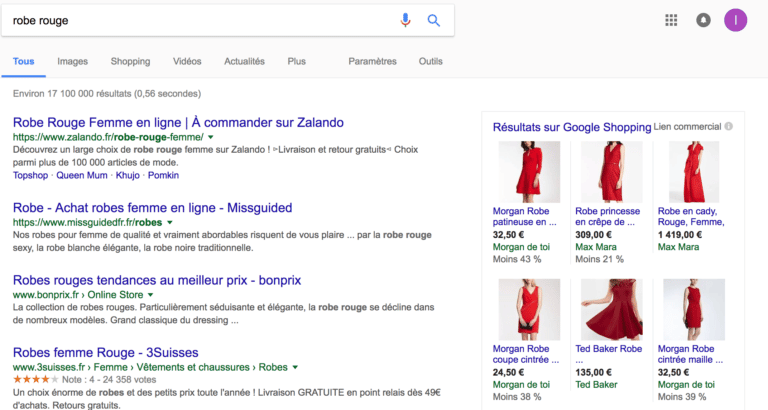Open the Paramètres menu
This screenshot has height=410, width=768.
pyautogui.click(x=372, y=61)
